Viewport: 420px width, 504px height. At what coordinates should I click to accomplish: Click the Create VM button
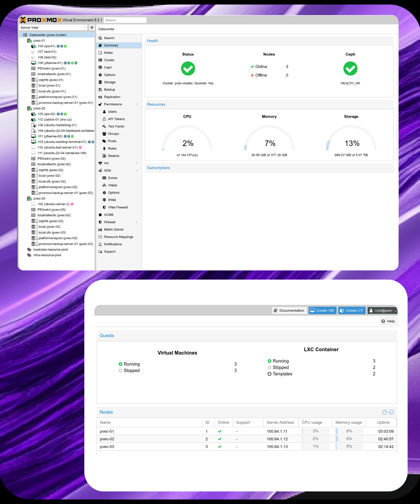pos(322,310)
